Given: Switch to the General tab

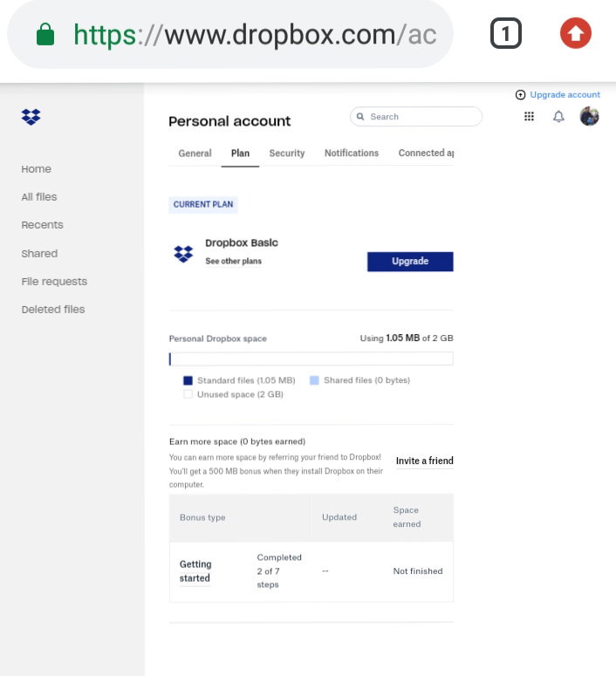Looking at the screenshot, I should (195, 153).
